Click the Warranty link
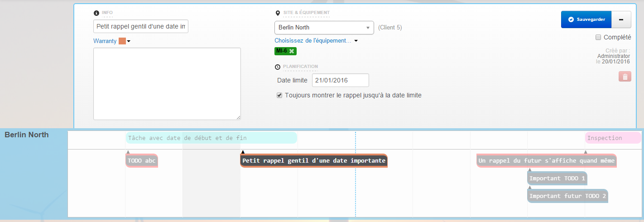 coord(105,41)
